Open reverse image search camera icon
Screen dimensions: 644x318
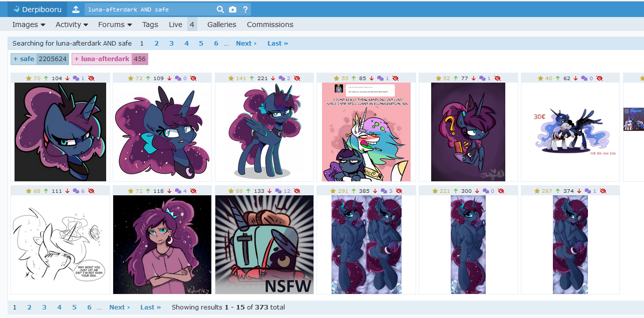click(x=233, y=10)
